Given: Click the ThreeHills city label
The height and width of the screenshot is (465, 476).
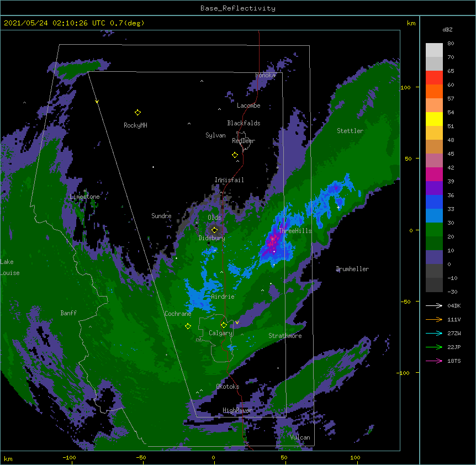Looking at the screenshot, I should click(295, 231).
